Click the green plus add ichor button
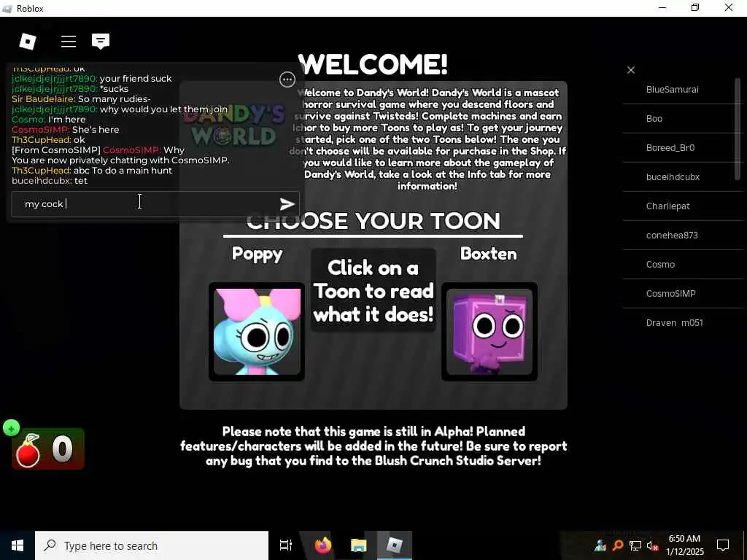This screenshot has height=560, width=747. (x=12, y=428)
